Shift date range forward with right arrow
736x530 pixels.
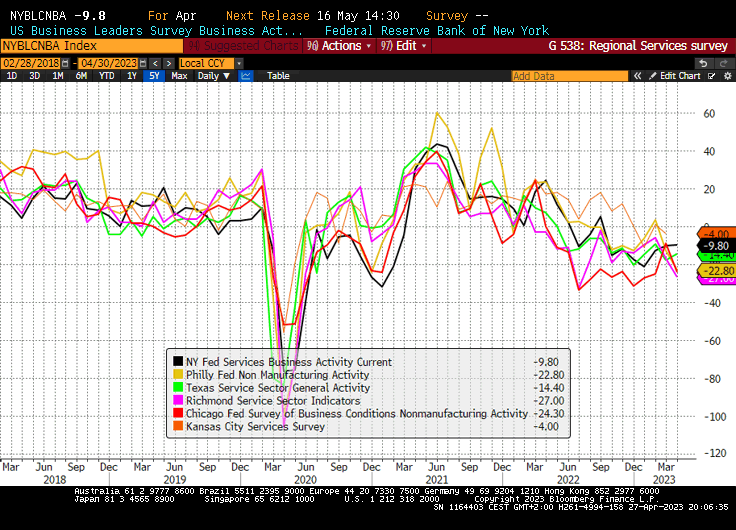click(169, 63)
